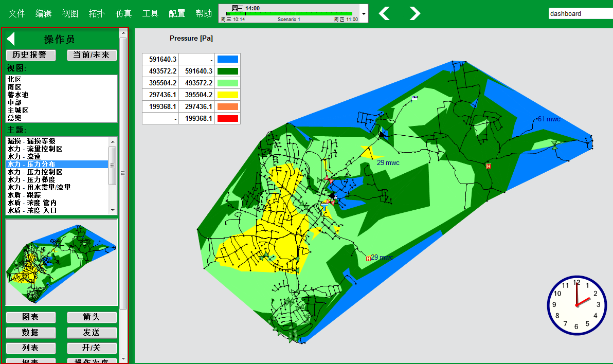Click the hydrant icon in the eastern network
Screen dimensions: 613x364
[488, 166]
